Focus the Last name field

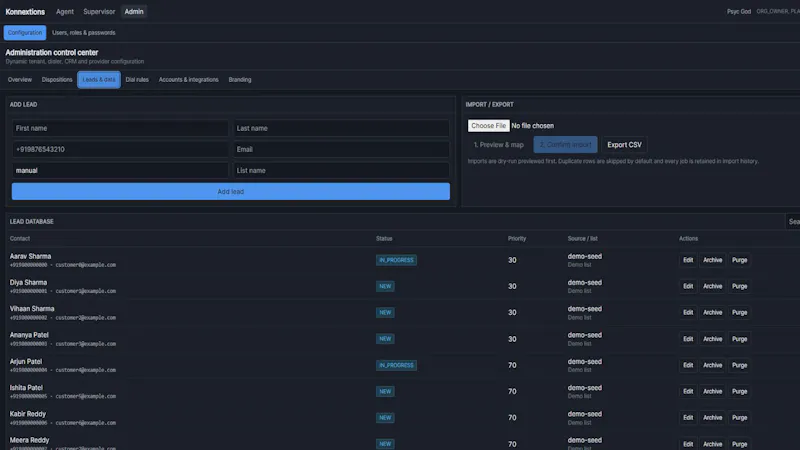341,128
